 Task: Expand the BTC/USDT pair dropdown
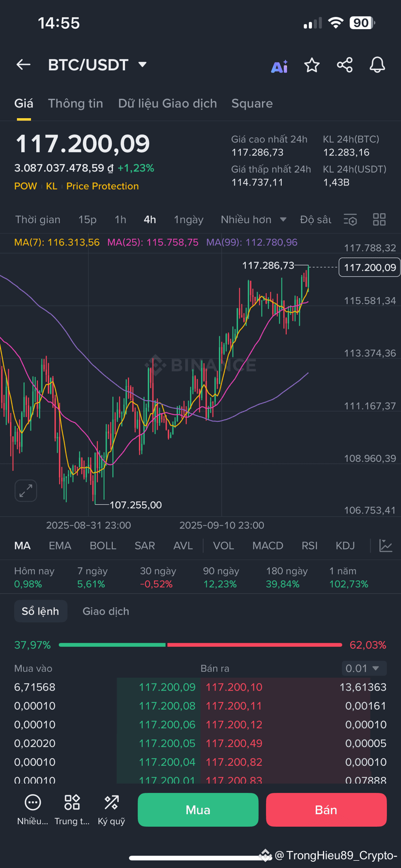tap(142, 64)
